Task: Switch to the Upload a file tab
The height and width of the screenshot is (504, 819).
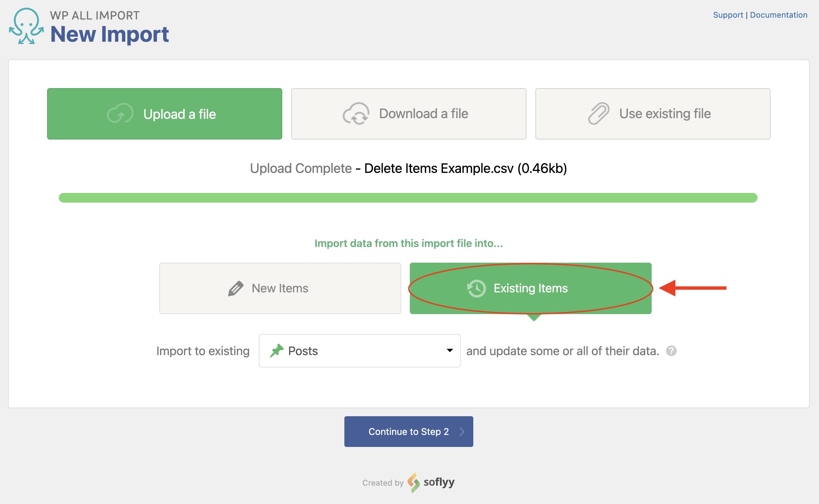Action: point(165,114)
